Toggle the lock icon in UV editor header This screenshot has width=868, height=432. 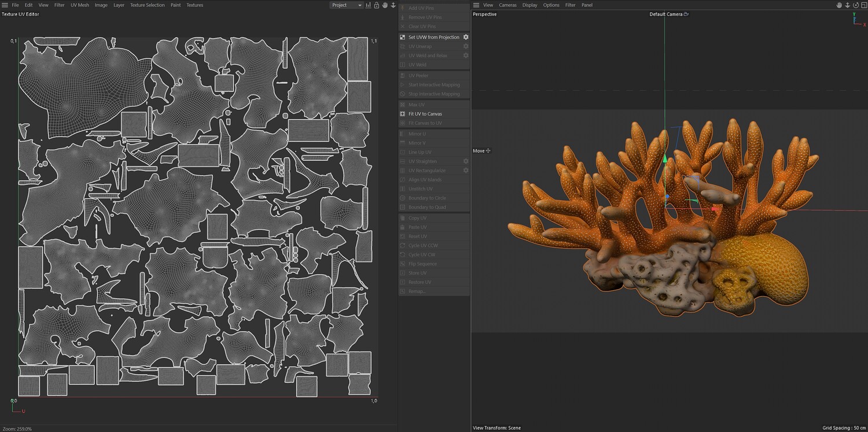(x=377, y=5)
